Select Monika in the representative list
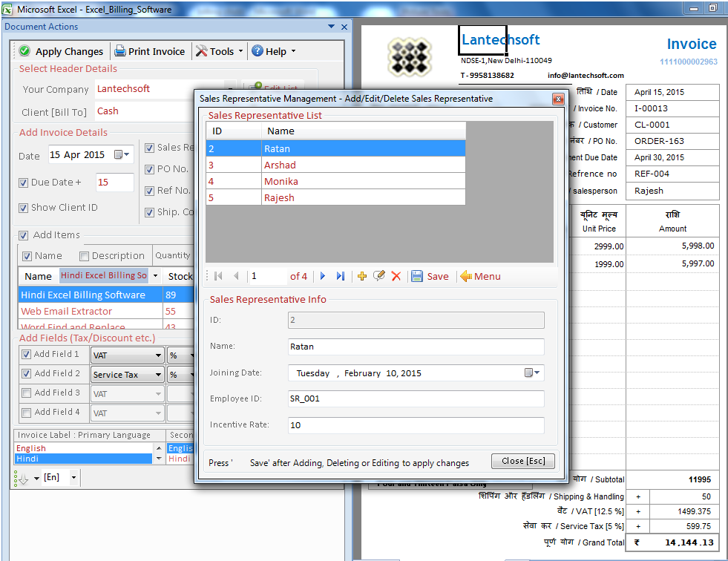Image resolution: width=728 pixels, height=561 pixels. click(335, 181)
